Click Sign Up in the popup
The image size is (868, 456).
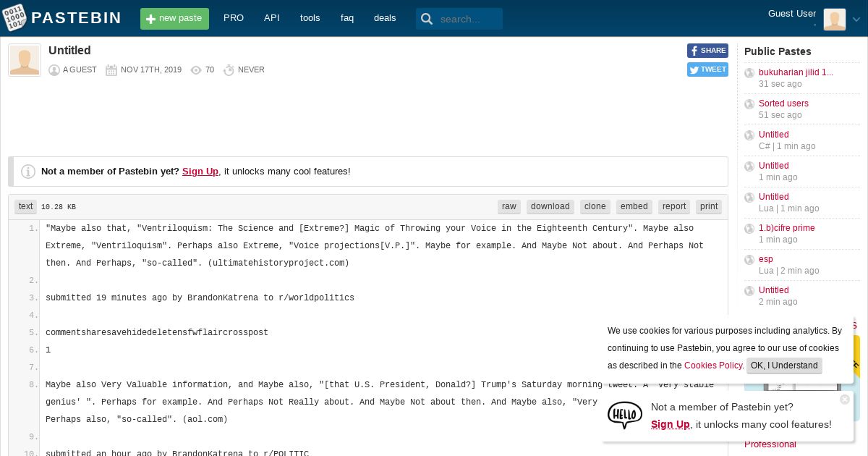pos(671,424)
